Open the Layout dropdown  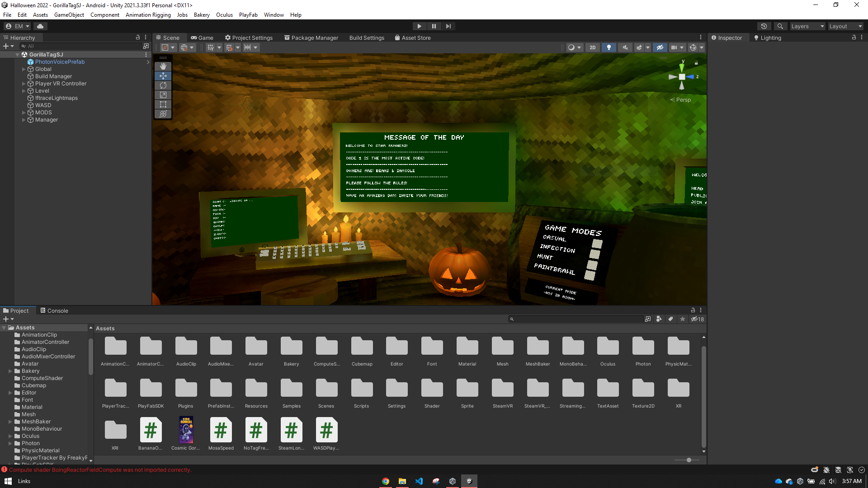click(845, 26)
